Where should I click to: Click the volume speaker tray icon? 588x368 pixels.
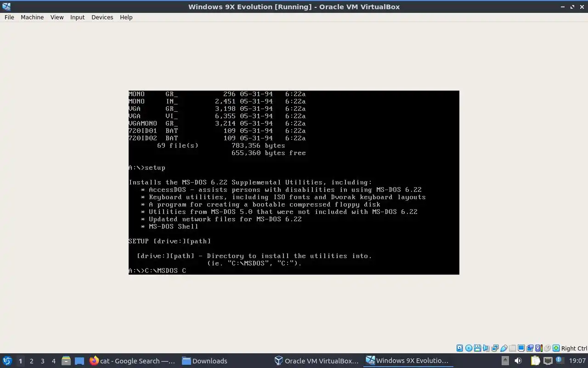point(518,361)
